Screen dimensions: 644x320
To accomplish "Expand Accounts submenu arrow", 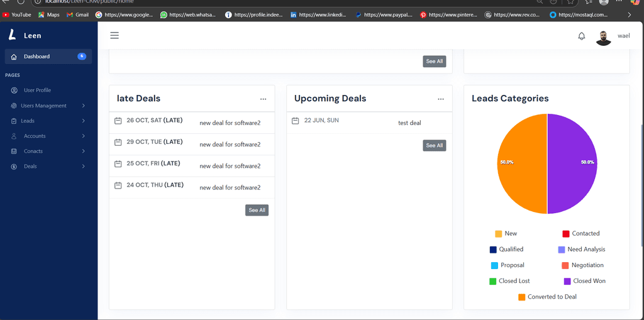I will (84, 136).
